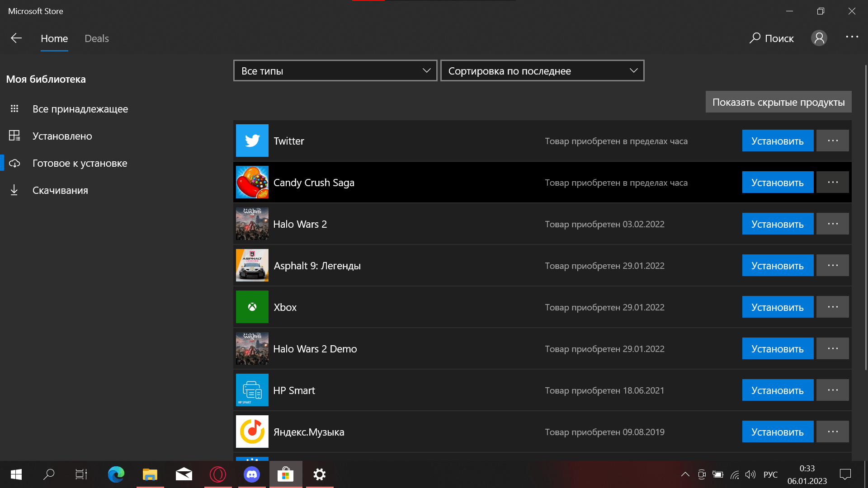Open the three-dot menu in header

pyautogui.click(x=852, y=37)
